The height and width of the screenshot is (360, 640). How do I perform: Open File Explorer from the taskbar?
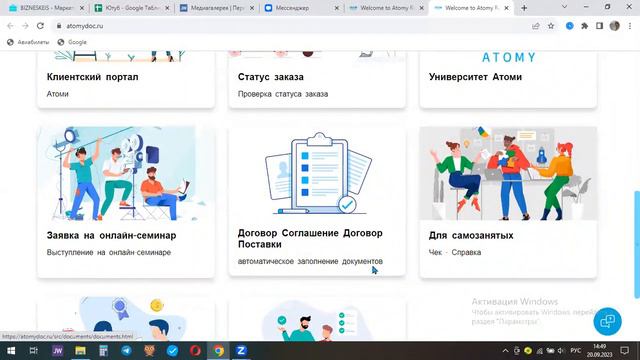[x=80, y=351]
